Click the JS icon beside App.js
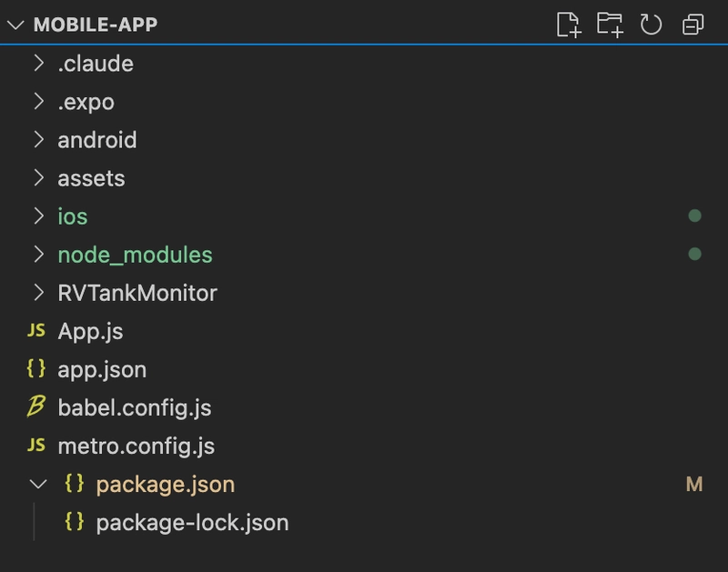The height and width of the screenshot is (572, 728). [36, 332]
